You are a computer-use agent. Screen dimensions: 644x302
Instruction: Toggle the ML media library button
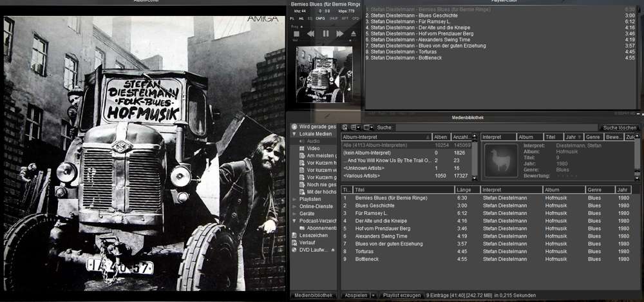click(x=301, y=19)
